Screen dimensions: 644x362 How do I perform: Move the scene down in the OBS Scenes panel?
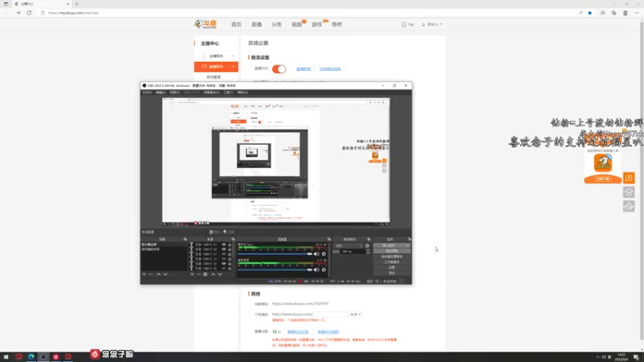tap(165, 274)
